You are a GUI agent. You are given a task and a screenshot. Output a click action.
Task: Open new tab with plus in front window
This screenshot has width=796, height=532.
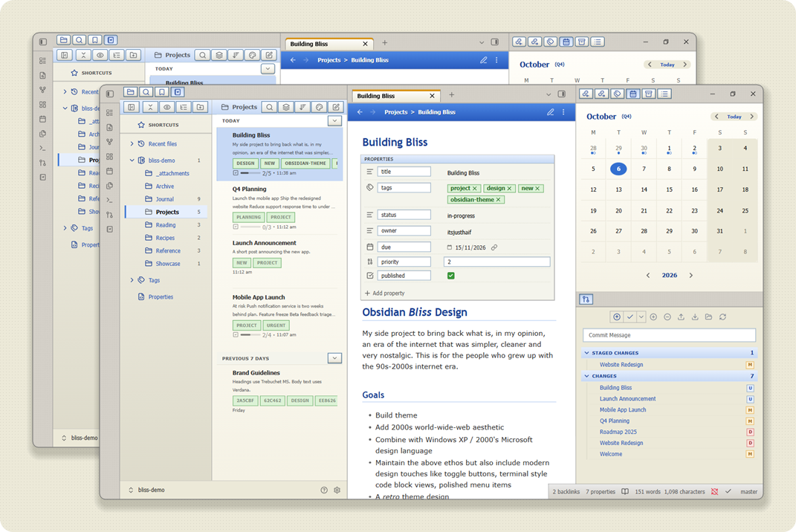click(451, 95)
